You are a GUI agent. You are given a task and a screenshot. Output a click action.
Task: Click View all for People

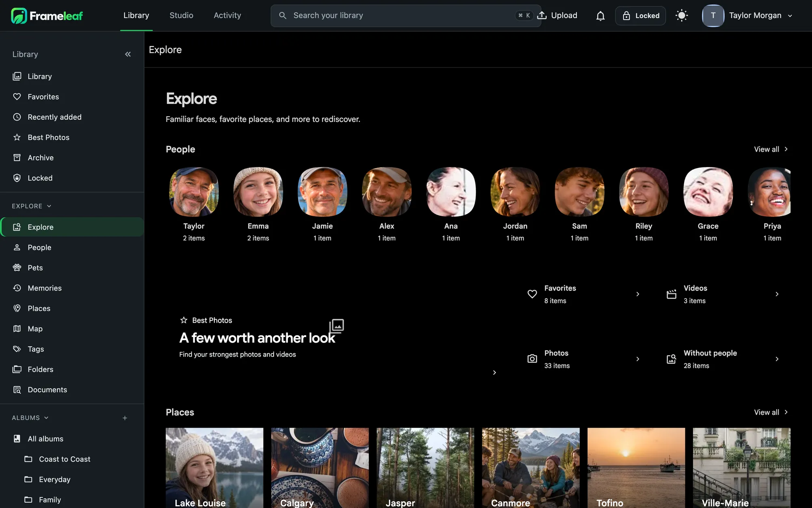click(771, 149)
